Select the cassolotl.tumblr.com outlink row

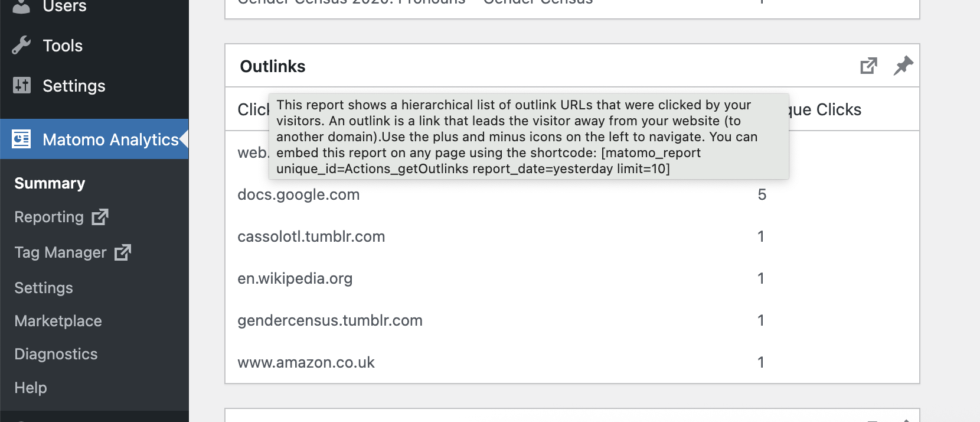coord(311,236)
